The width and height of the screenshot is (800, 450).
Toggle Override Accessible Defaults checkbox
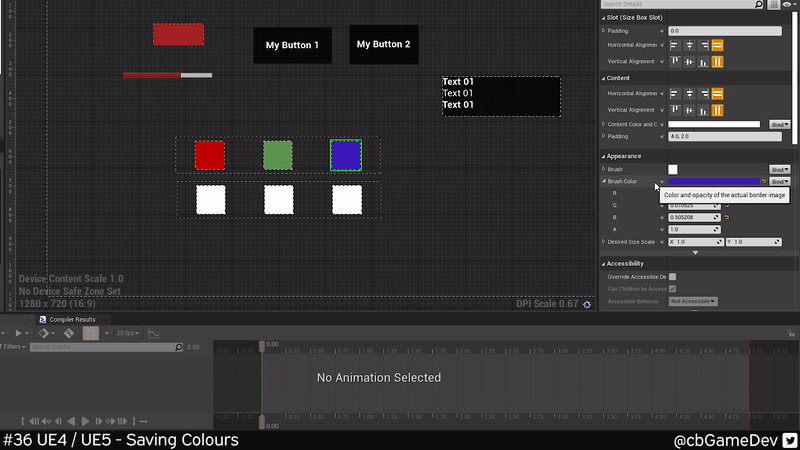[x=672, y=276]
